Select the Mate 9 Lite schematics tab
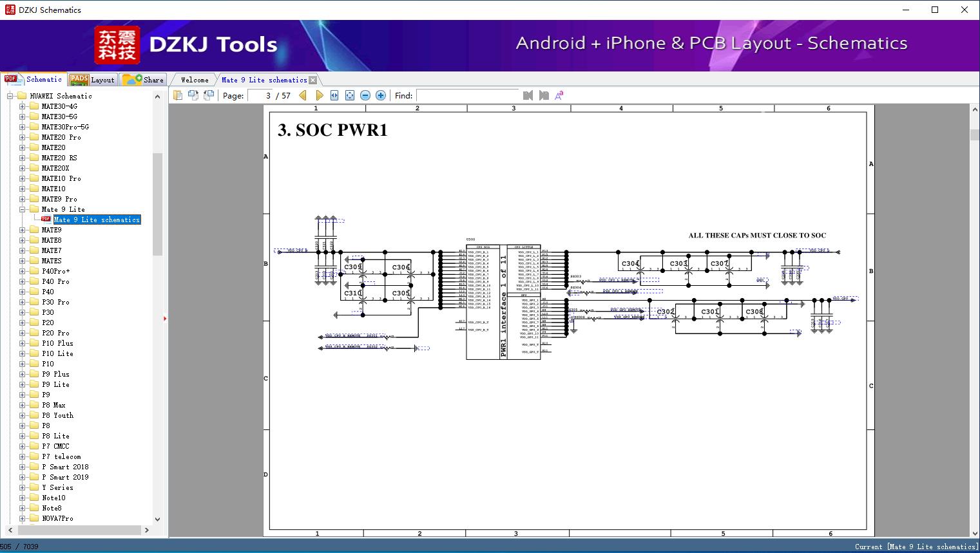Viewport: 980px width, 553px height. (x=264, y=80)
